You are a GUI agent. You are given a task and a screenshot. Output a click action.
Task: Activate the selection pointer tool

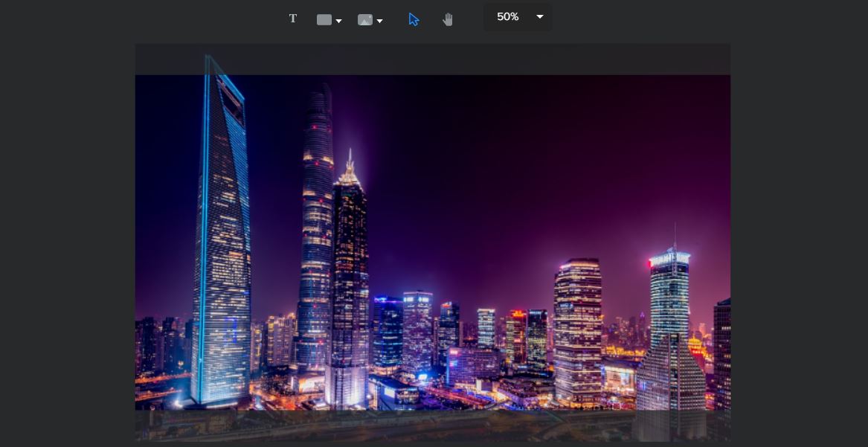414,20
